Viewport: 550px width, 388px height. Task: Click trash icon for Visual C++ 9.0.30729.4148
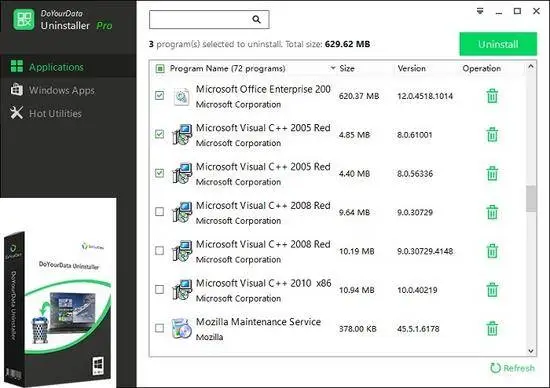tap(492, 251)
